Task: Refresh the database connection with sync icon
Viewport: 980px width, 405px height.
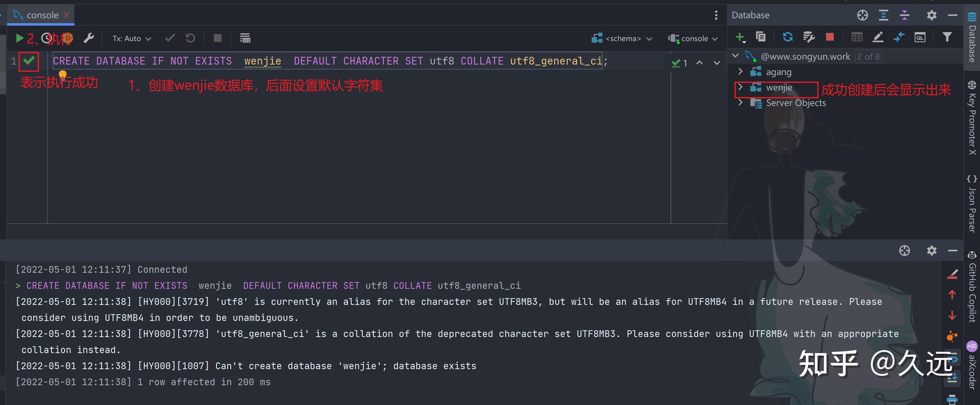Action: pos(788,37)
